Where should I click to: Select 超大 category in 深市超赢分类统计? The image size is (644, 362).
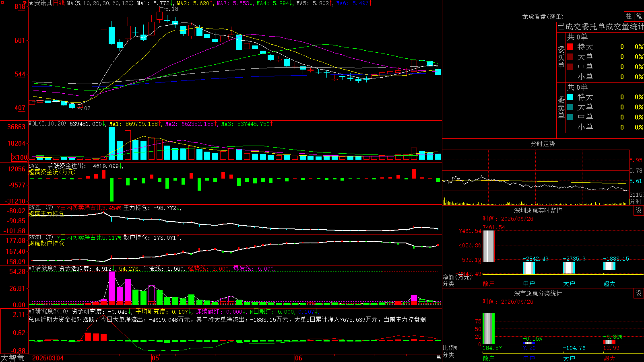point(609,358)
